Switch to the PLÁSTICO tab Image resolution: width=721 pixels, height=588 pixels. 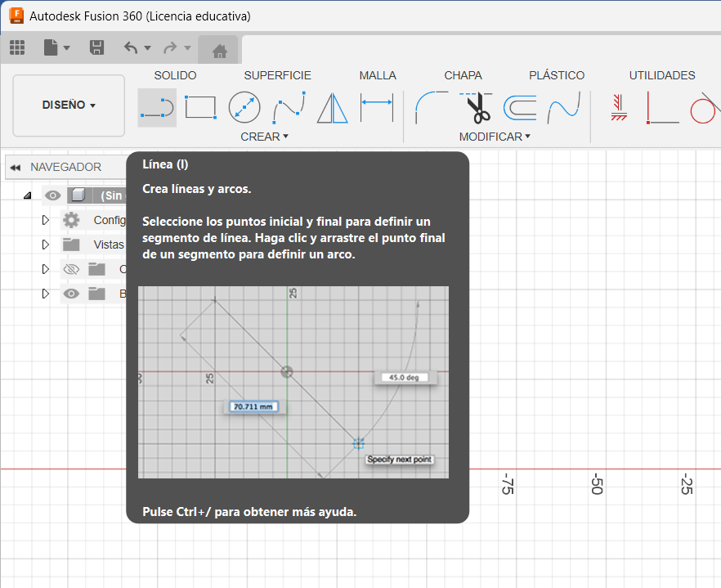point(557,75)
